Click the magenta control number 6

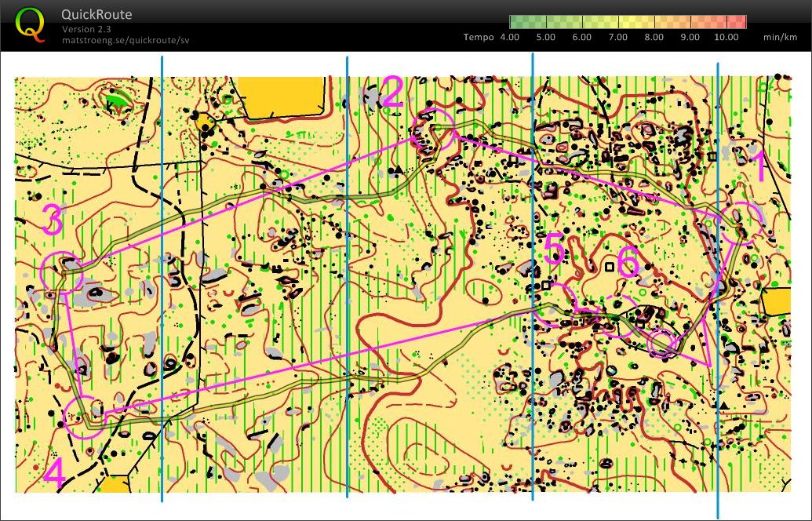(628, 261)
